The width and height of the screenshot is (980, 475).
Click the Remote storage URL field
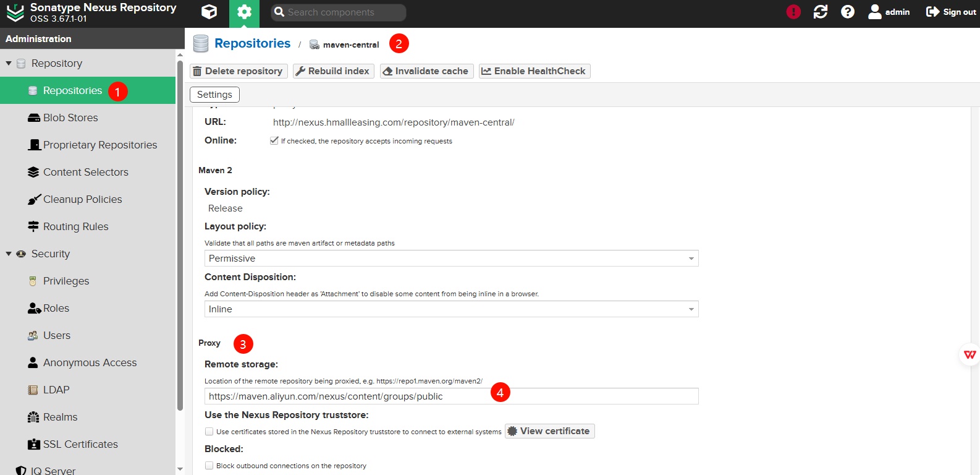pos(346,396)
